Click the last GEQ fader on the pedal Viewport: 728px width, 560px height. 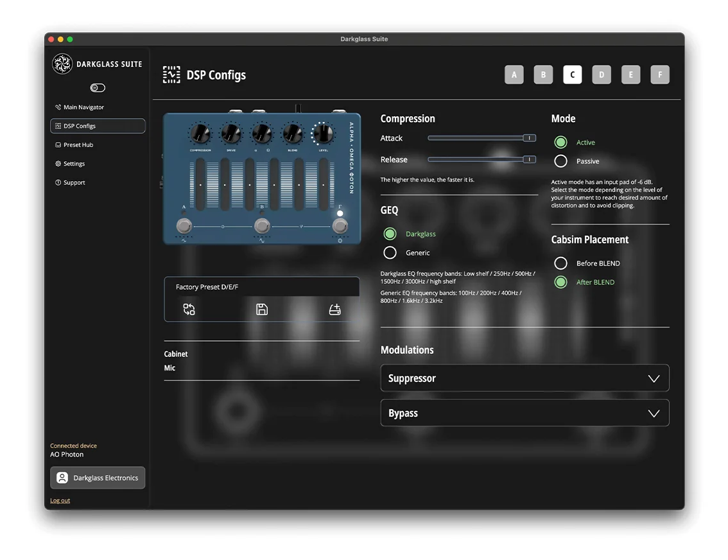324,185
